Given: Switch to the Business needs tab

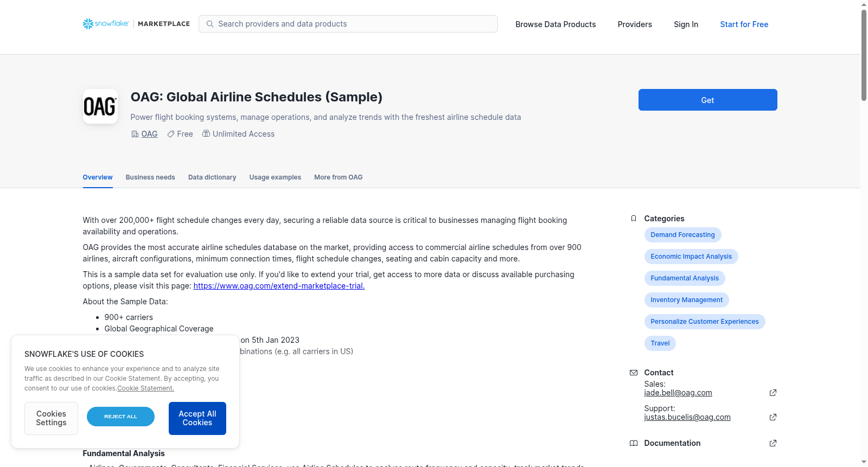Looking at the screenshot, I should [150, 177].
